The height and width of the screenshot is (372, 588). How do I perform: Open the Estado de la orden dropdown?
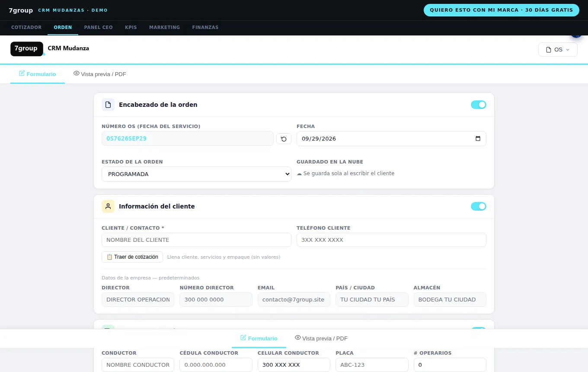(196, 174)
